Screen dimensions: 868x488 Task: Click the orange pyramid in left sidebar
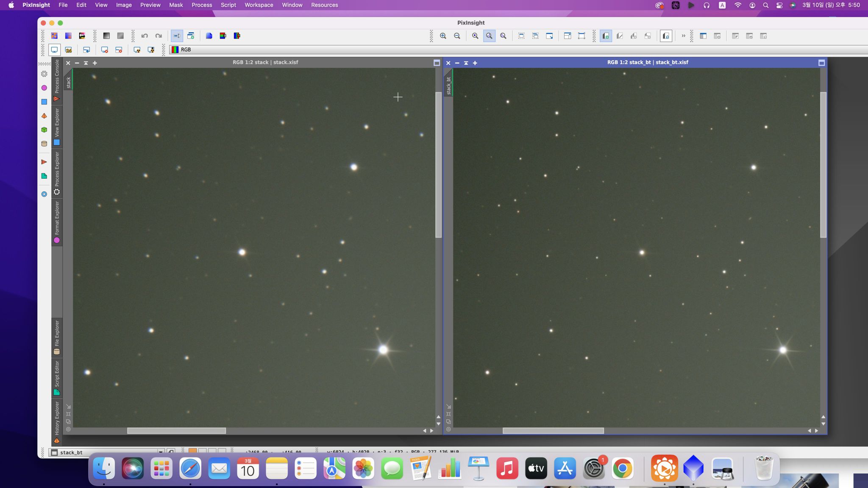[44, 116]
